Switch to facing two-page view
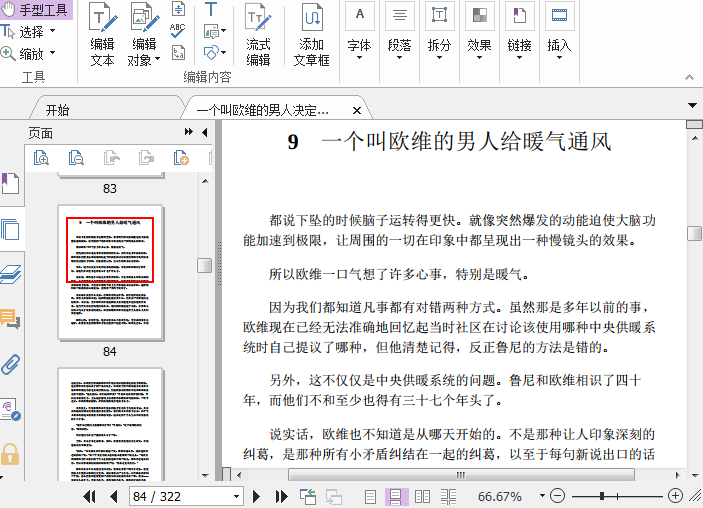The image size is (703, 508). [422, 496]
